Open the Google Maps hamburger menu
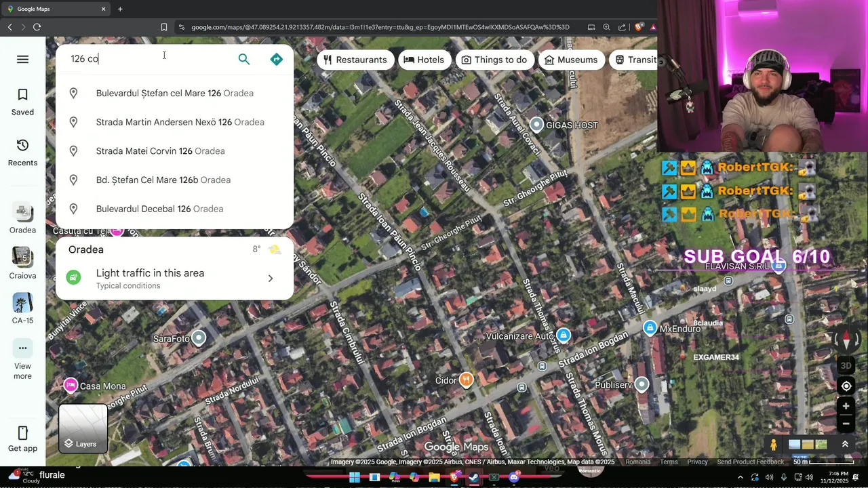Screen dimensions: 868x488 pos(22,59)
